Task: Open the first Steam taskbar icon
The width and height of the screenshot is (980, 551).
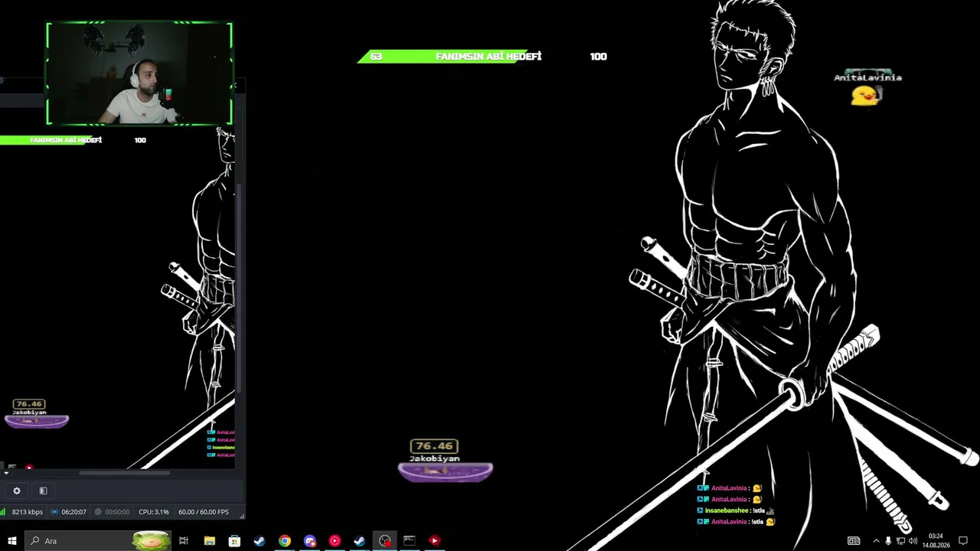Action: [x=260, y=541]
